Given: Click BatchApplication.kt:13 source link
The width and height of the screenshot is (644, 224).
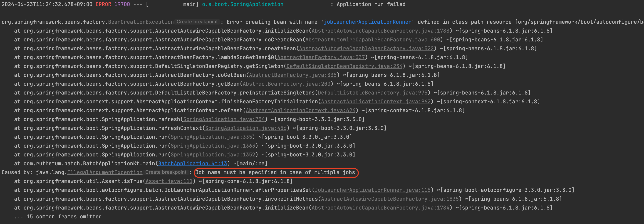Looking at the screenshot, I should (192, 163).
